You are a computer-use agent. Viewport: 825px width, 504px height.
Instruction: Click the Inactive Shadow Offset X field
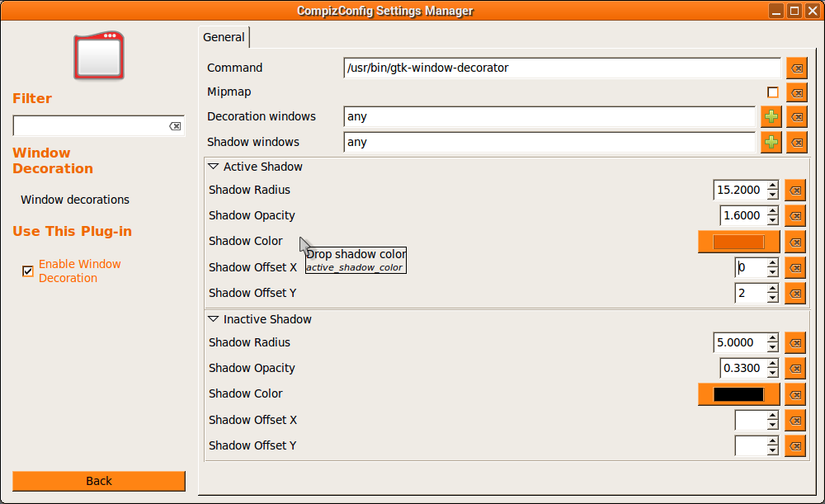tap(750, 420)
